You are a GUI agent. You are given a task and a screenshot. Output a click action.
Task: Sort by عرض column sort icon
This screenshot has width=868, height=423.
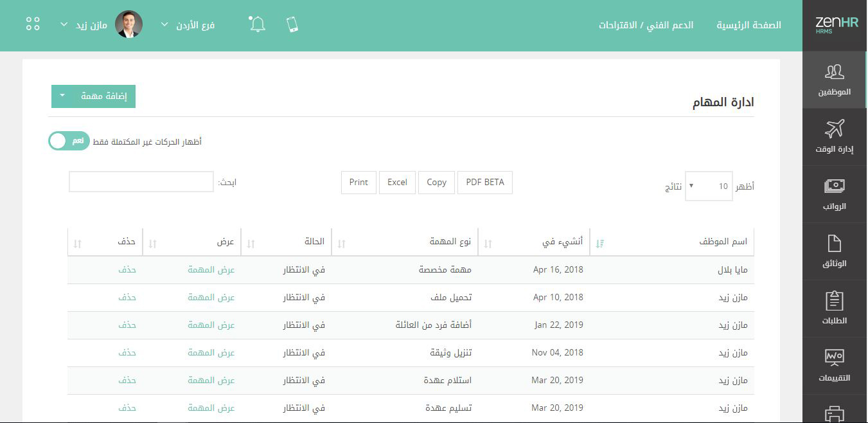(153, 244)
